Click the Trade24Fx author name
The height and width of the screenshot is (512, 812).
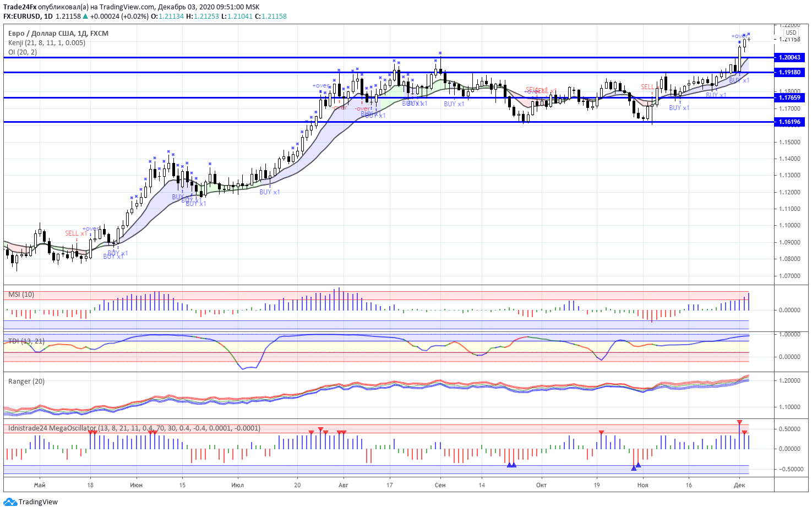pyautogui.click(x=20, y=7)
